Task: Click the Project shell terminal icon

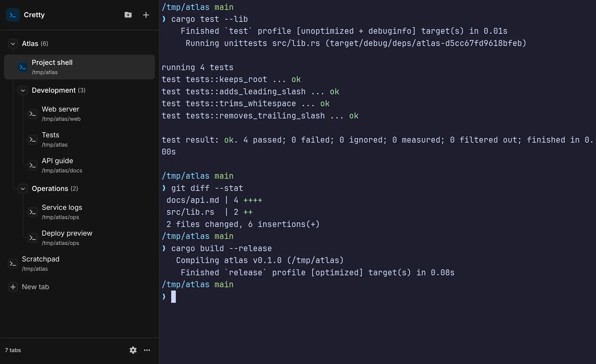Action: (x=23, y=67)
